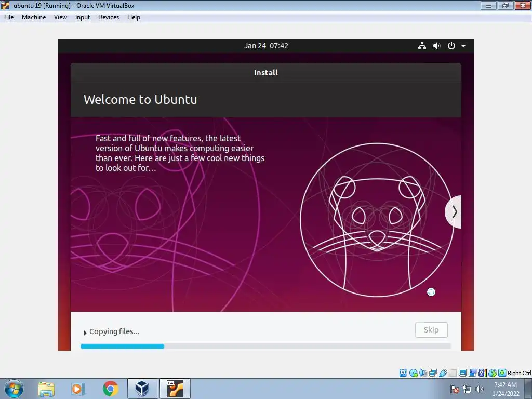Screen dimensions: 532x399
Task: Click the green keyboard capture arrow icon
Action: click(x=502, y=373)
